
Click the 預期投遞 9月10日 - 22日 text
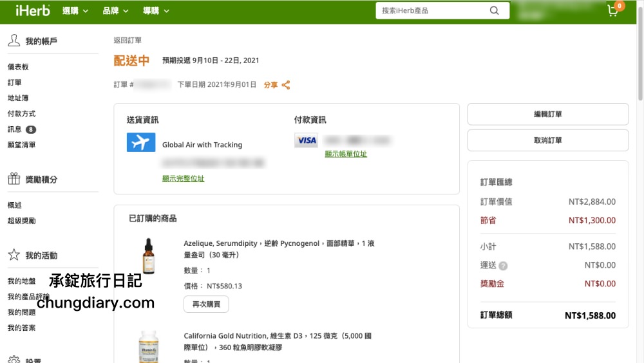tap(211, 60)
